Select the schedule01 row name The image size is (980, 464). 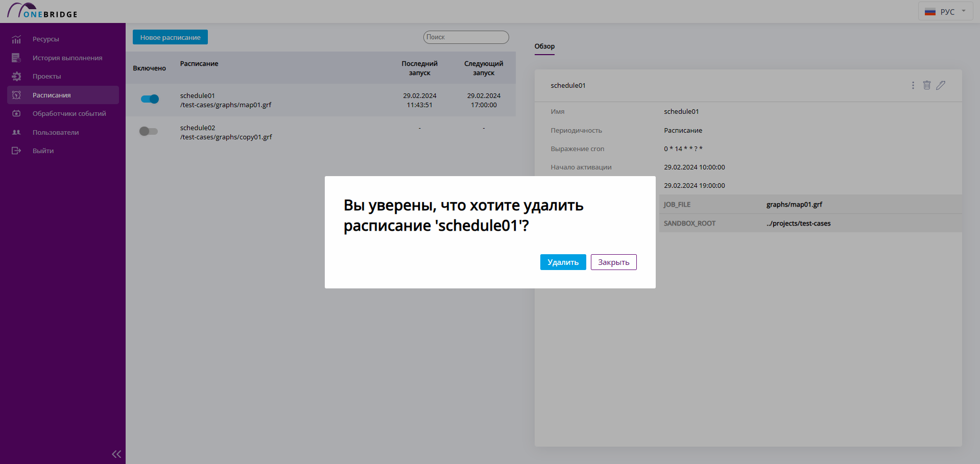click(x=198, y=95)
